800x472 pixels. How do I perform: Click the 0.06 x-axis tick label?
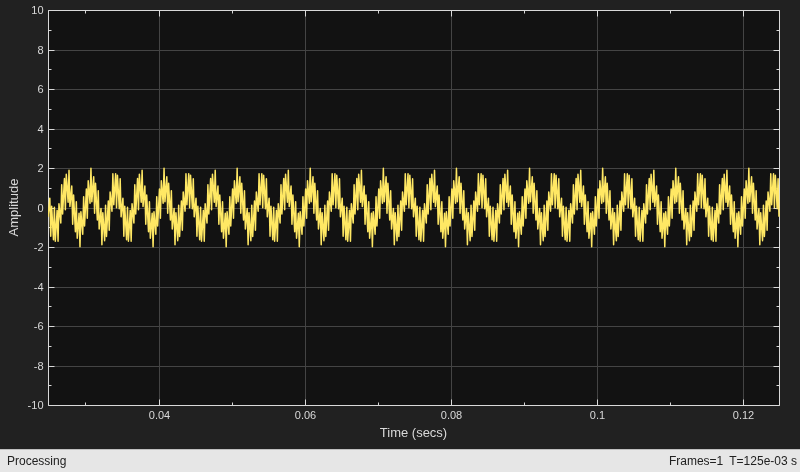(x=305, y=415)
